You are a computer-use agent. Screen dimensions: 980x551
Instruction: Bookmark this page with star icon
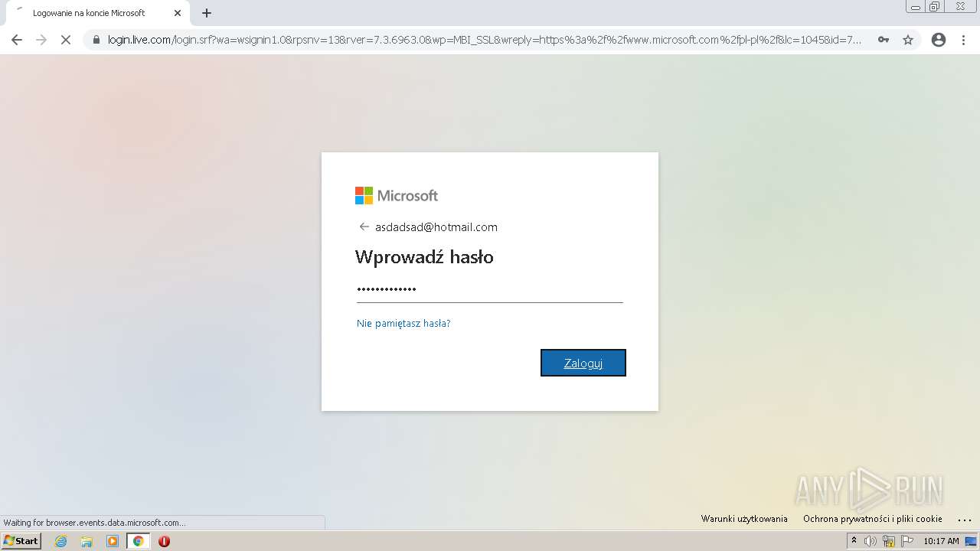pos(908,40)
